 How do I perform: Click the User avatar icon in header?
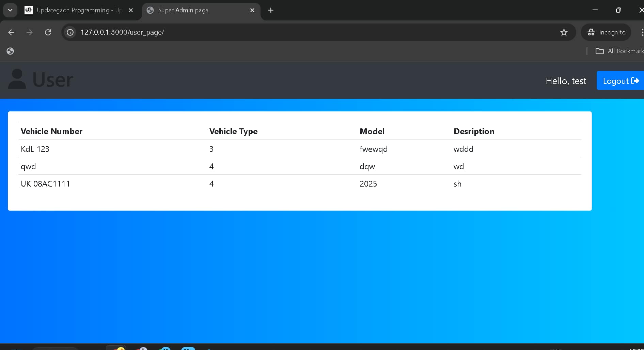(17, 79)
